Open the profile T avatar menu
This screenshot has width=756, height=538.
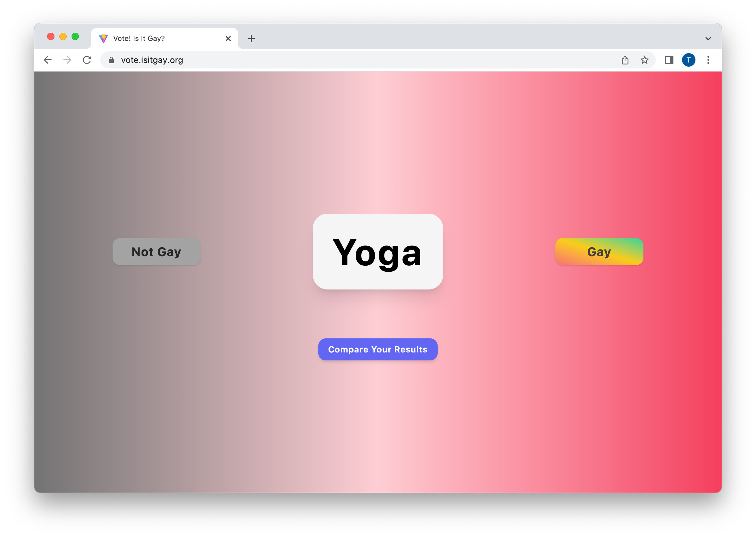coord(688,60)
